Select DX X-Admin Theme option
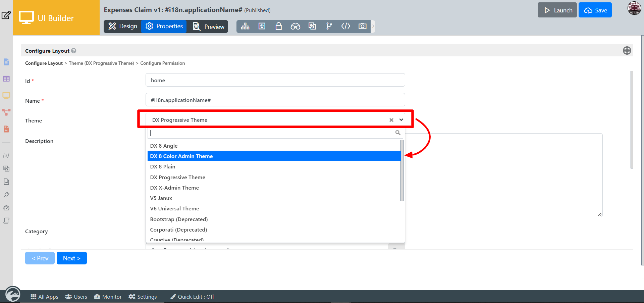The width and height of the screenshot is (644, 303). tap(274, 188)
